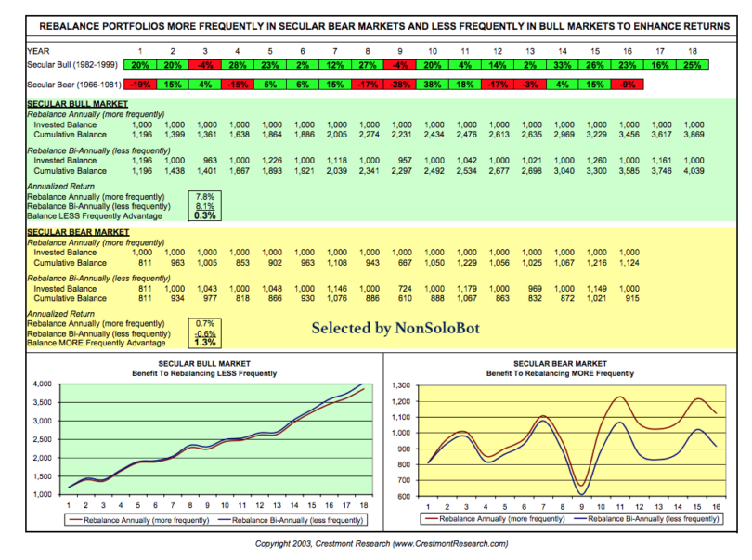
Task: Click the red -28% Secular Bear cell
Action: pos(400,86)
